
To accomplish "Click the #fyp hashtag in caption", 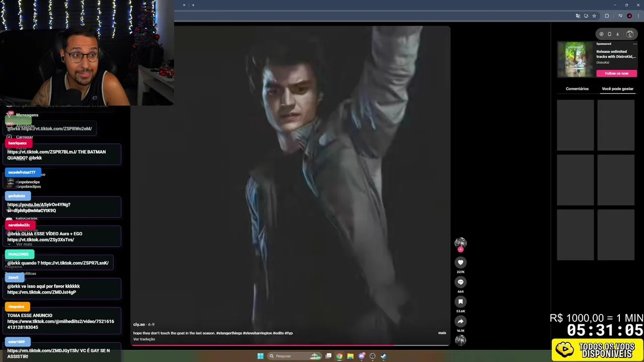I will pos(289,333).
